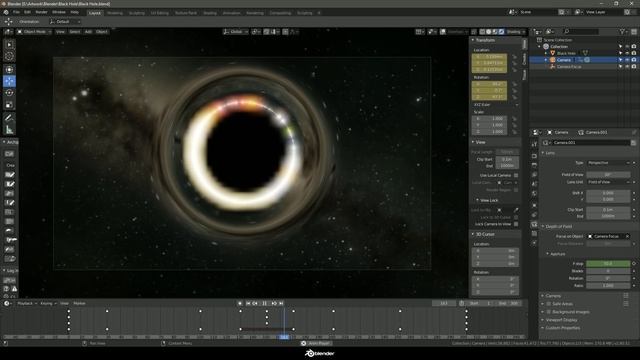Screen dimensions: 640x360
Task: Expand the Viewport Display panel
Action: click(x=561, y=320)
